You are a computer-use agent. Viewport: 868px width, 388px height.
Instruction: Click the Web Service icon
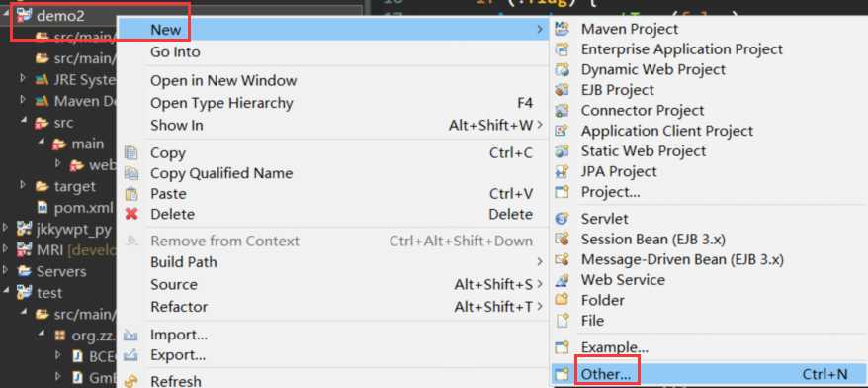pyautogui.click(x=562, y=280)
